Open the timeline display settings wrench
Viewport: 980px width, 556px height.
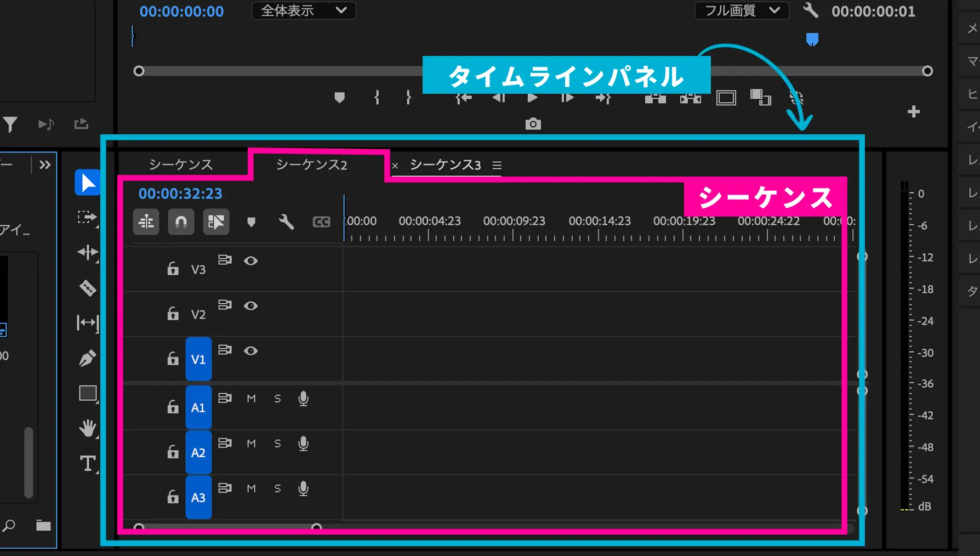coord(286,222)
